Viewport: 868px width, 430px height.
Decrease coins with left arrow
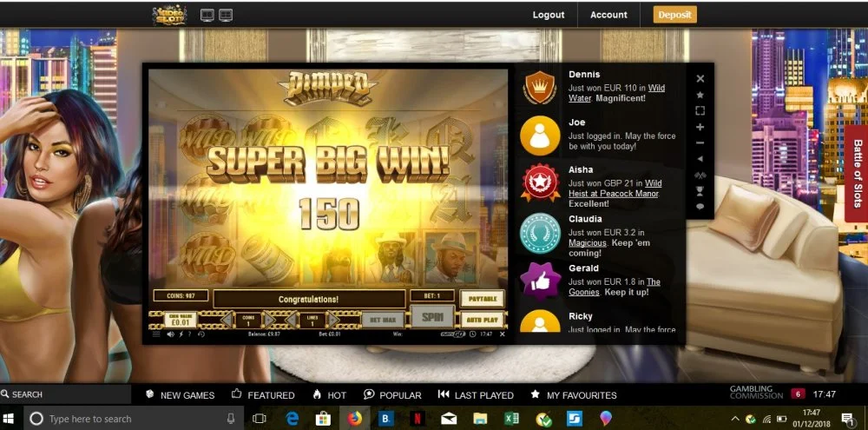click(227, 320)
